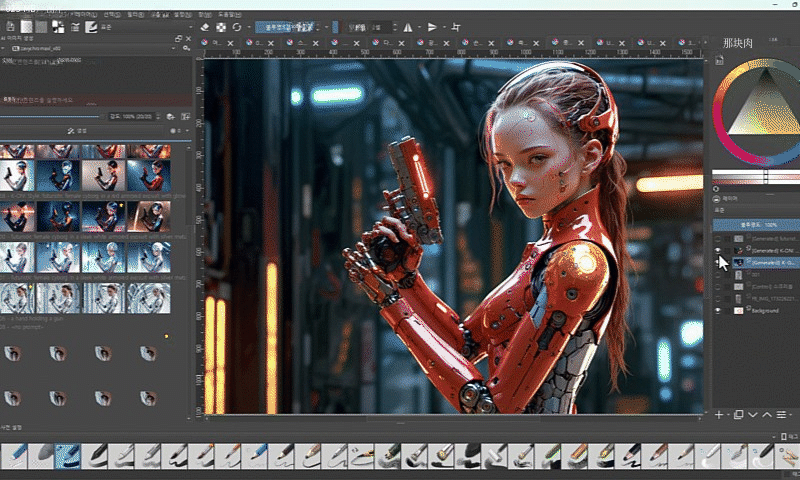Click the duplicate layer icon
Image resolution: width=800 pixels, height=480 pixels.
point(737,414)
